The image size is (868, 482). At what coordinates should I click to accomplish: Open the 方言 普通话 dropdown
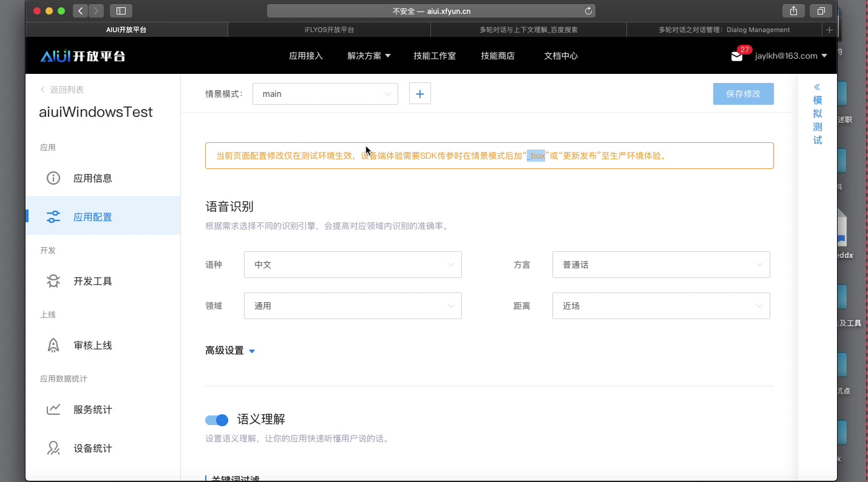click(661, 265)
